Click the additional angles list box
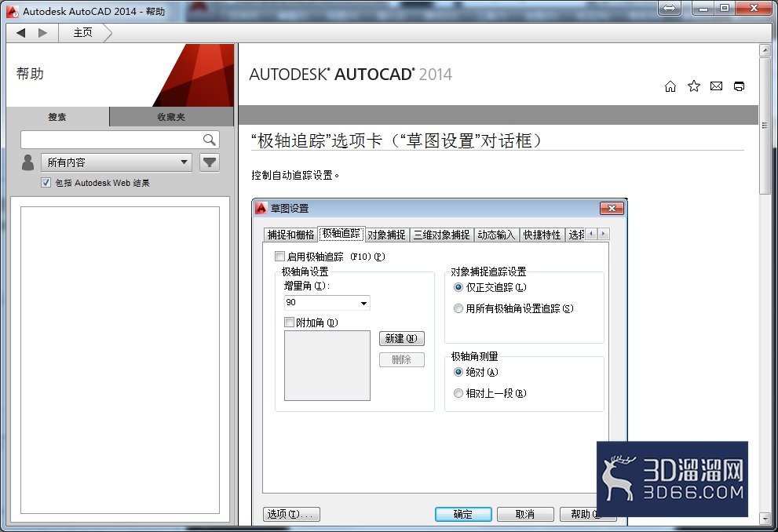 pyautogui.click(x=327, y=366)
